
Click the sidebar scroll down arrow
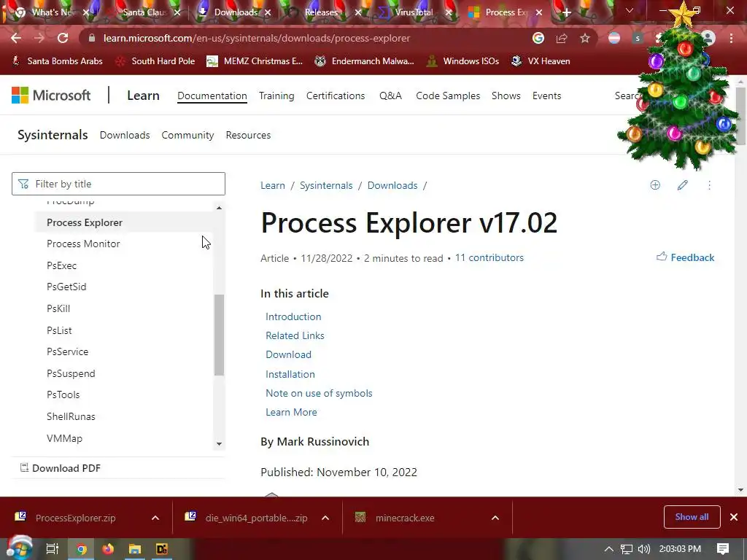click(219, 444)
